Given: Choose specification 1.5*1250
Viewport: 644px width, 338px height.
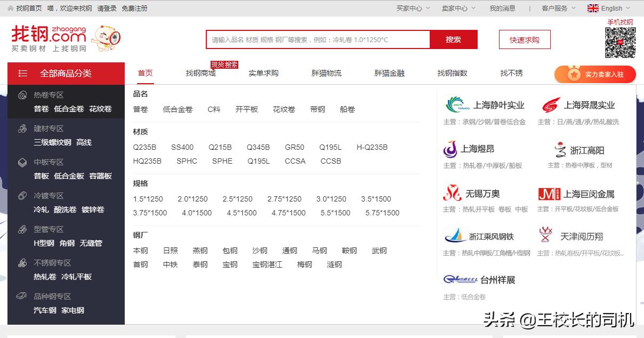Looking at the screenshot, I should pyautogui.click(x=148, y=199).
